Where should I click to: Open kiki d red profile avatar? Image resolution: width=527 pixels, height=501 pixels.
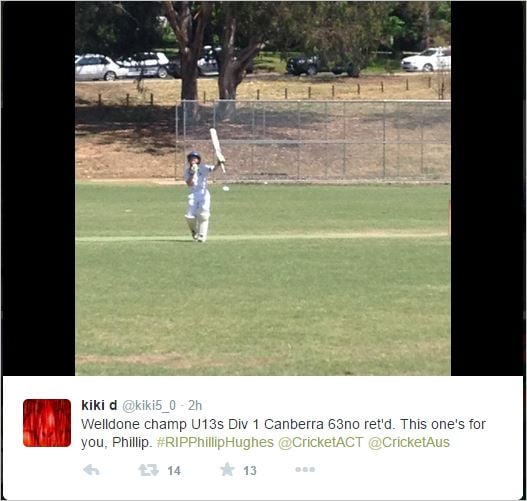[47, 423]
